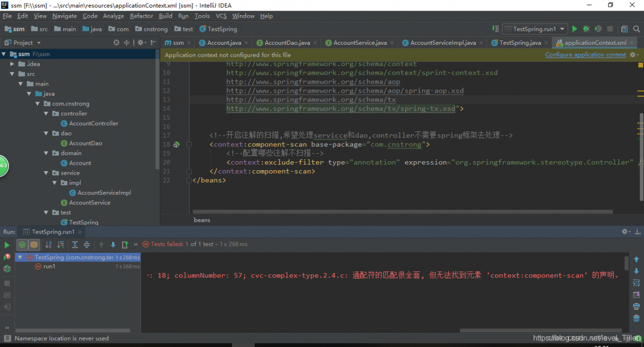
Task: Rerun tests with the Run panel's green play icon
Action: [x=7, y=245]
